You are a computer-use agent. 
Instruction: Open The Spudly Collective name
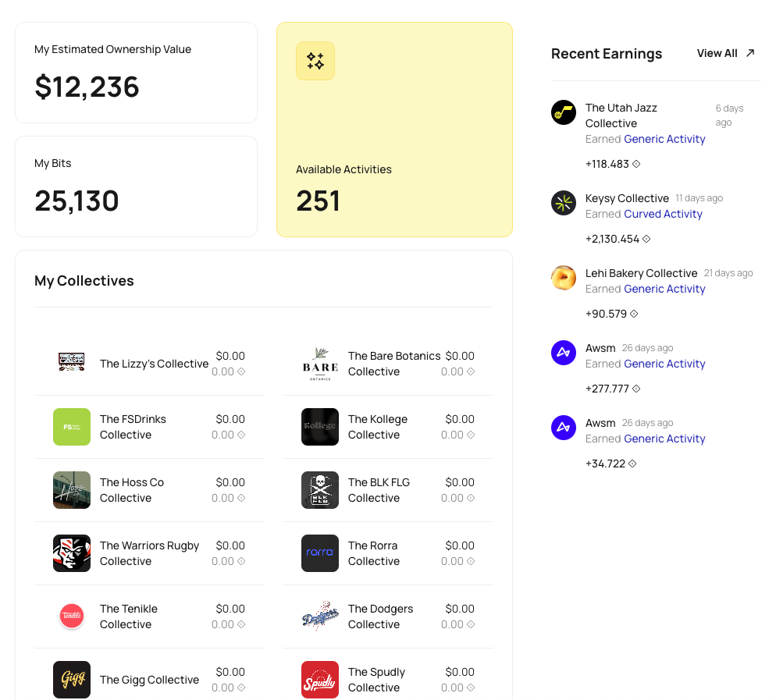click(x=376, y=680)
